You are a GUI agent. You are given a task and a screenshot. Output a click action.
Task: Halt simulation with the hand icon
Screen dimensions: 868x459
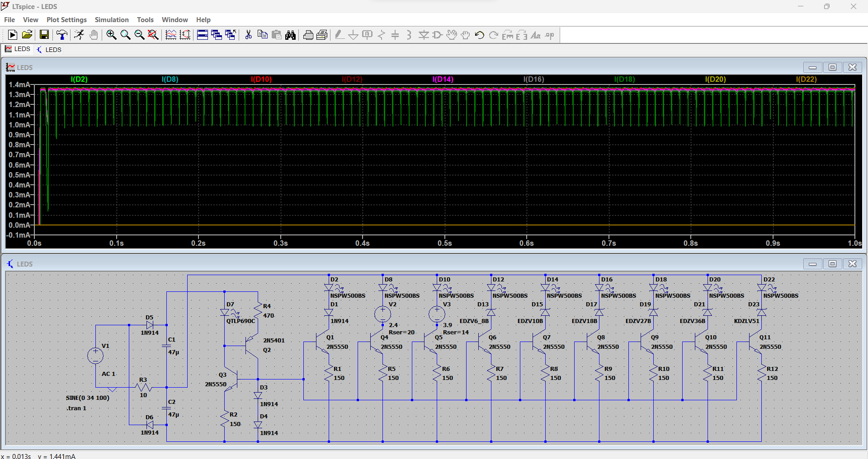click(94, 35)
